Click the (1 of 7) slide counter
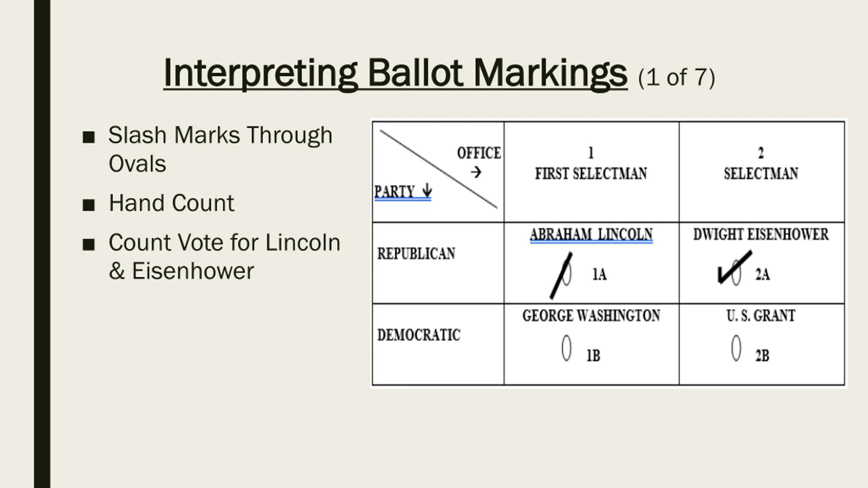868x488 pixels. click(676, 77)
